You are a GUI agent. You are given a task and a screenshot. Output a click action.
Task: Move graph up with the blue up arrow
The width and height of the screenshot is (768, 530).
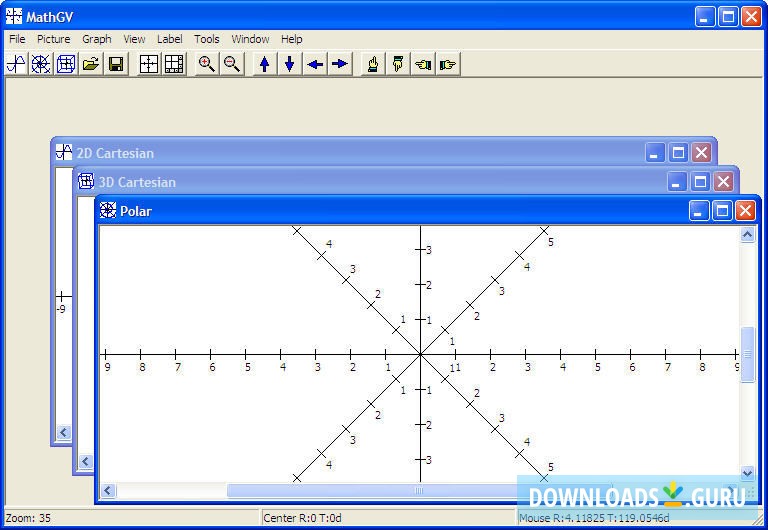click(x=264, y=64)
